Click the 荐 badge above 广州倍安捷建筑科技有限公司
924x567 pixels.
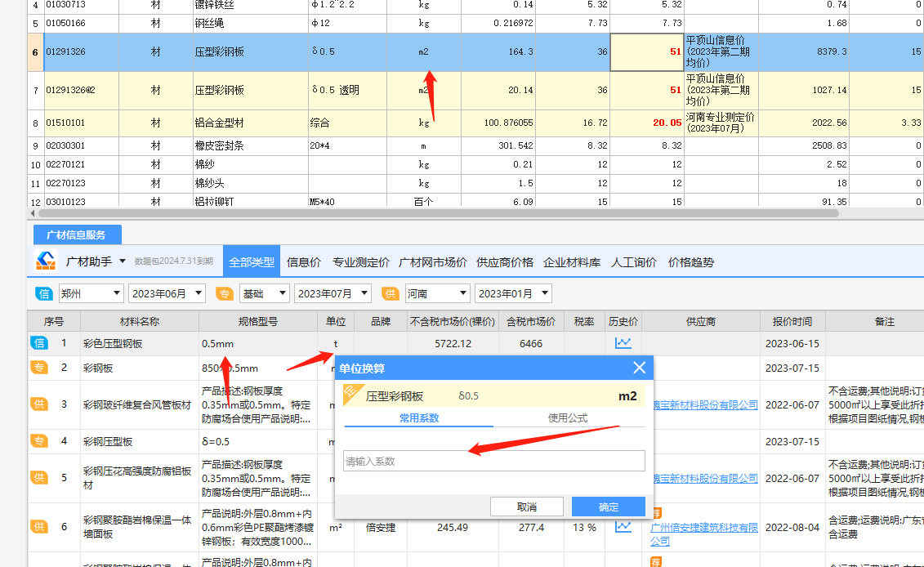tap(657, 513)
